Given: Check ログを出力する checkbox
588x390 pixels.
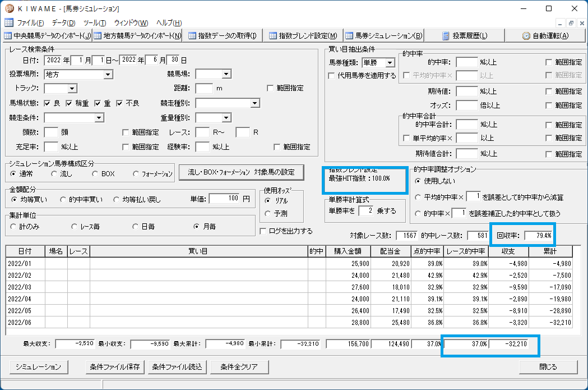Looking at the screenshot, I should [x=263, y=231].
